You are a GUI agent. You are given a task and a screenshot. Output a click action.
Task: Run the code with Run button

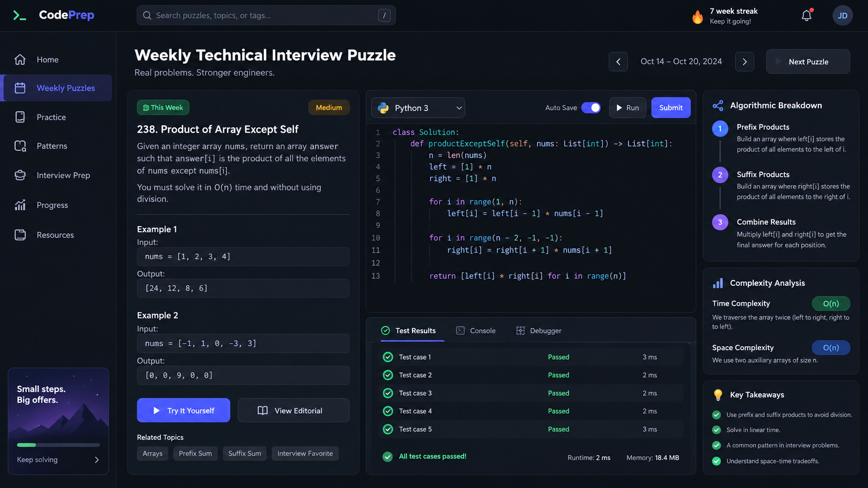pos(627,108)
